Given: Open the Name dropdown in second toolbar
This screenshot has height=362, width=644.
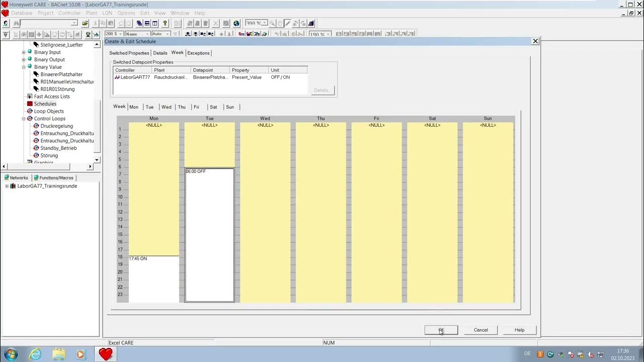Looking at the screenshot, I should (147, 34).
